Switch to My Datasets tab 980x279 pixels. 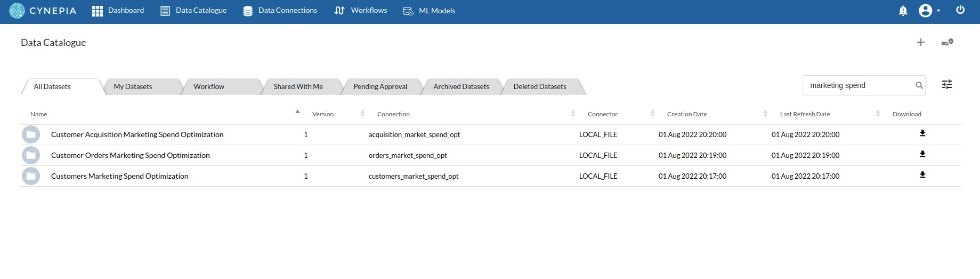coord(133,86)
